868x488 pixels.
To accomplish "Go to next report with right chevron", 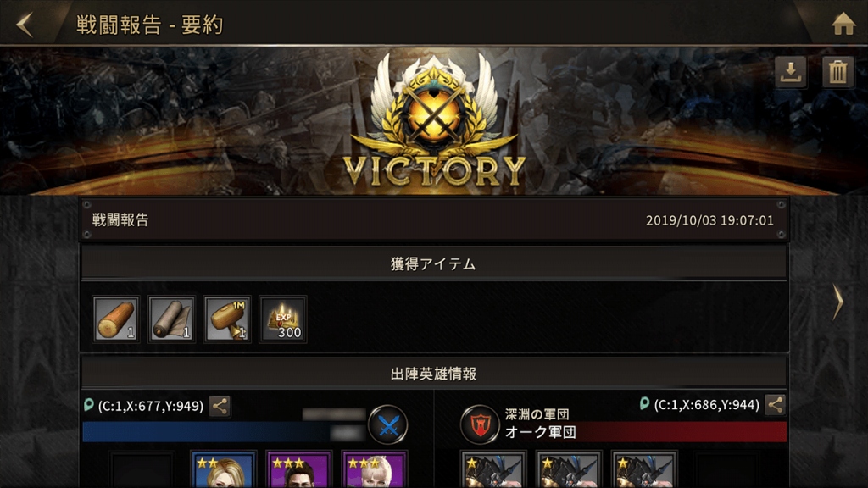I will [x=838, y=302].
